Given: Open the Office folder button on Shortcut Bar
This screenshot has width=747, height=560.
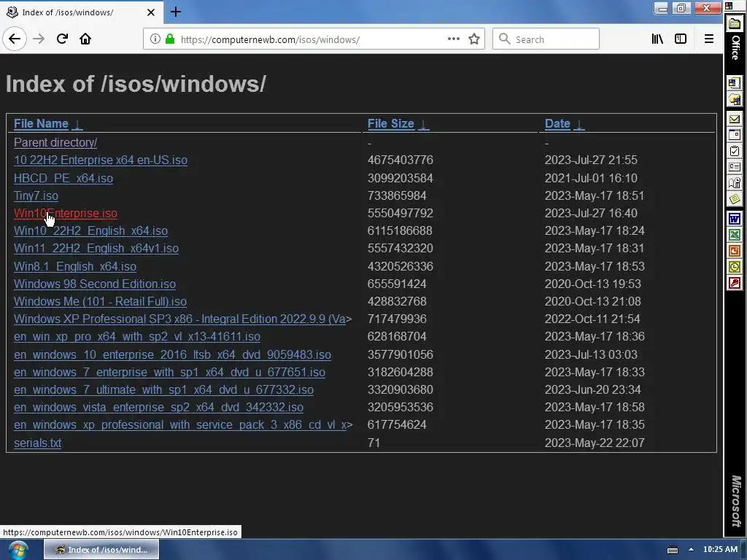Looking at the screenshot, I should (x=735, y=24).
